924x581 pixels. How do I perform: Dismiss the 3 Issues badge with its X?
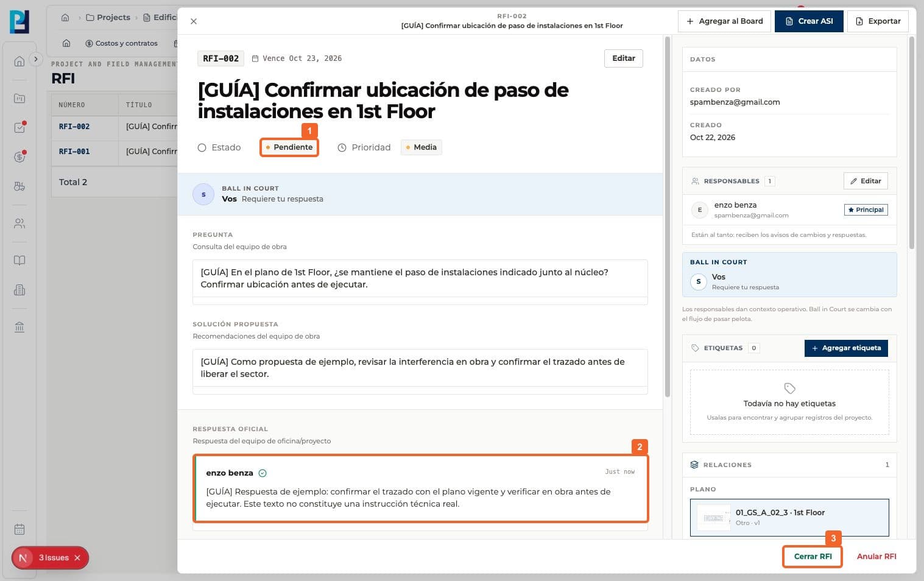[x=77, y=558]
